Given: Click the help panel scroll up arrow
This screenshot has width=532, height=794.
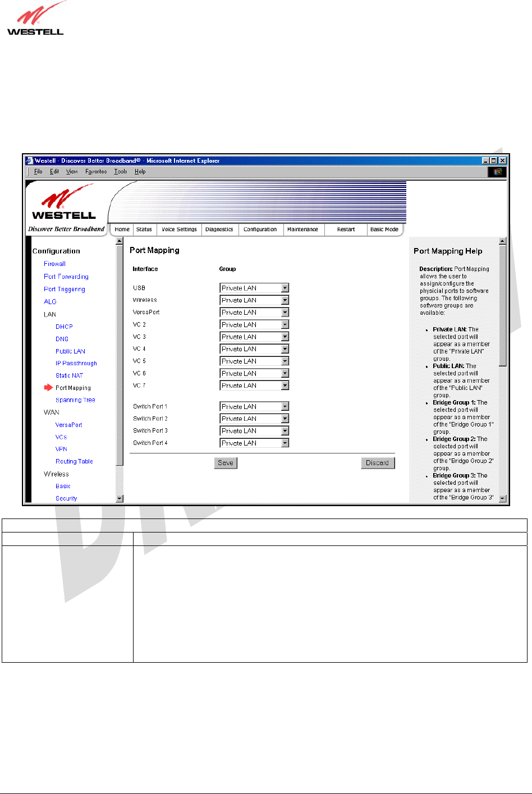Looking at the screenshot, I should 502,241.
